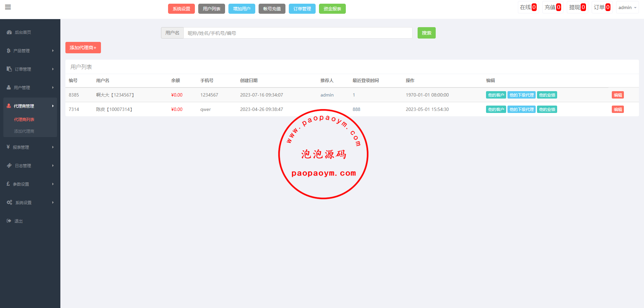Click the ticket icon for 日志管理
This screenshot has width=644, height=308.
[x=9, y=166]
